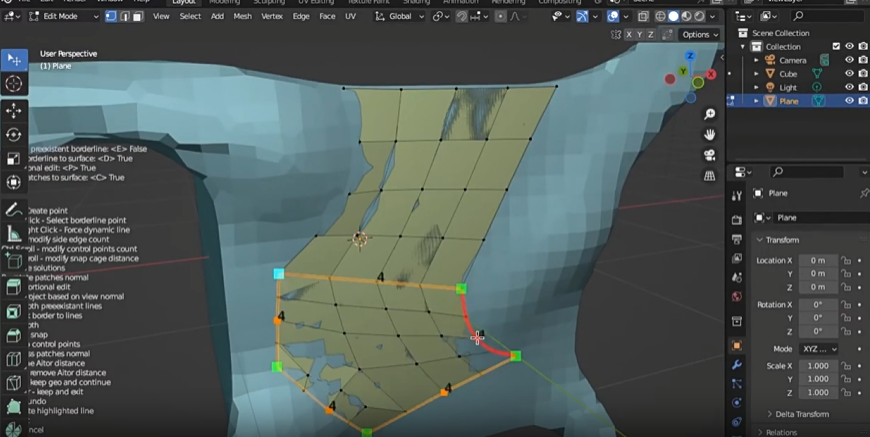Select the Rotate tool in toolbar
870x437 pixels.
(x=14, y=135)
